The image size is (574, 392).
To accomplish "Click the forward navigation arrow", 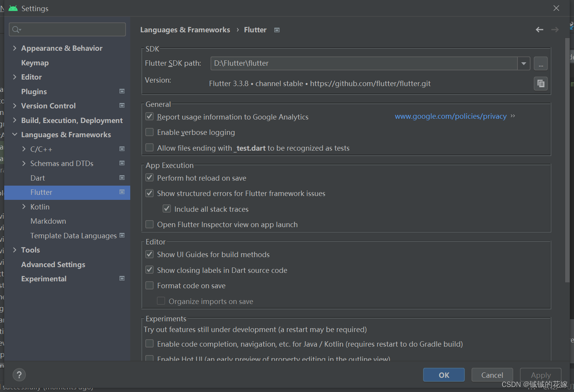I will point(555,30).
